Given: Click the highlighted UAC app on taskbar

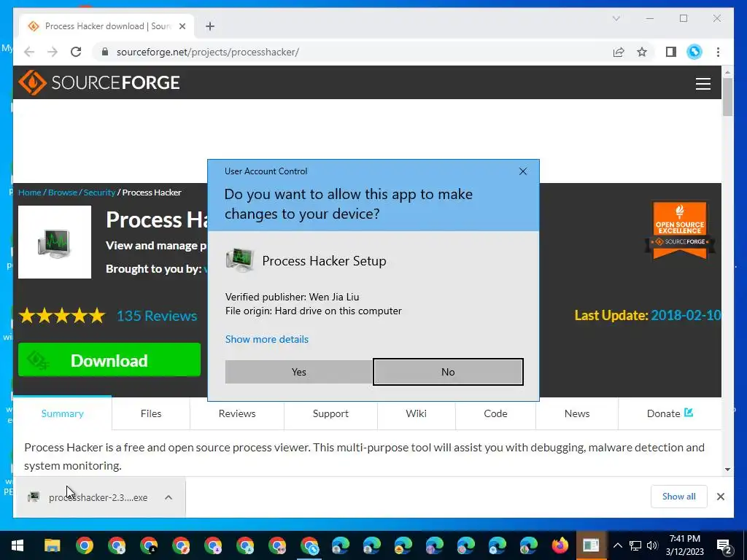Looking at the screenshot, I should (591, 545).
